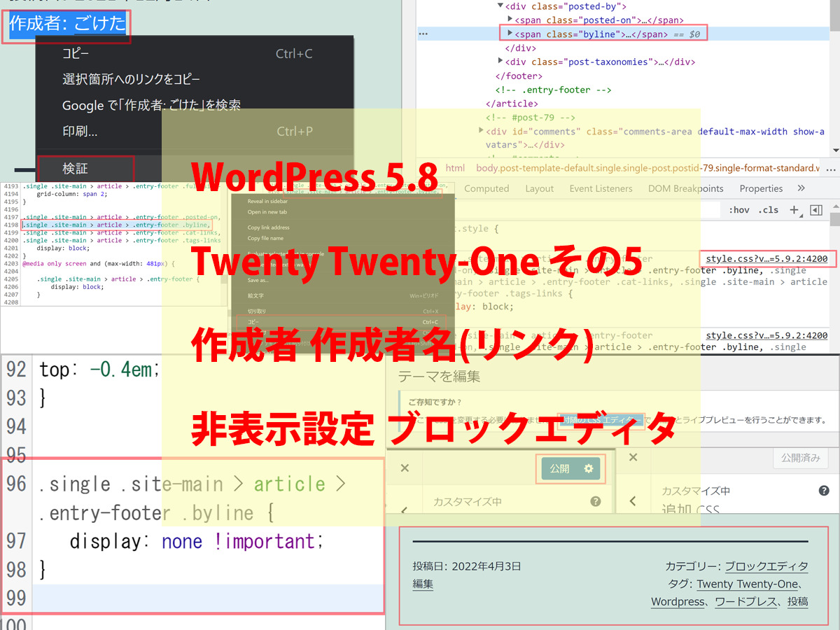The image size is (840, 630).
Task: Toggle the .cls element classes panel
Action: tap(769, 210)
